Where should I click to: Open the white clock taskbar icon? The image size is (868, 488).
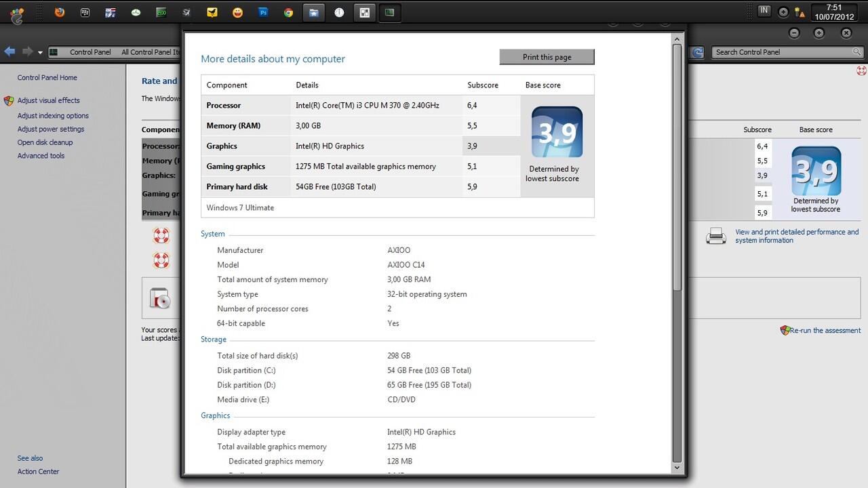pos(339,12)
